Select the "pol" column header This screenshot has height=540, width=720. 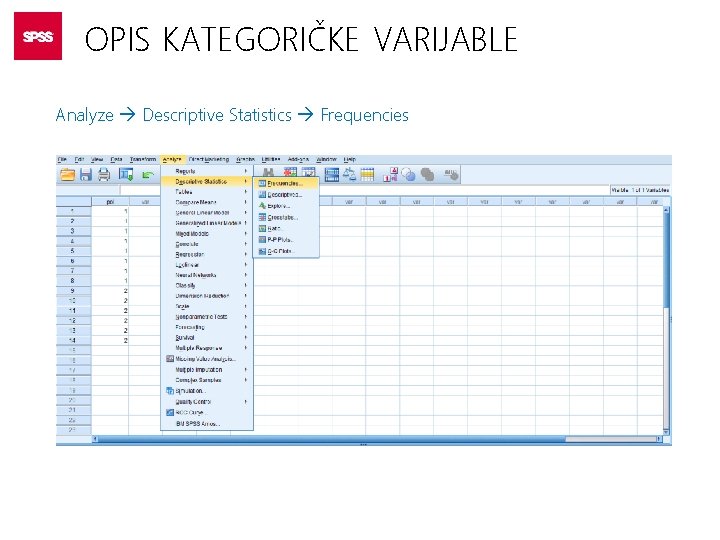tap(110, 202)
